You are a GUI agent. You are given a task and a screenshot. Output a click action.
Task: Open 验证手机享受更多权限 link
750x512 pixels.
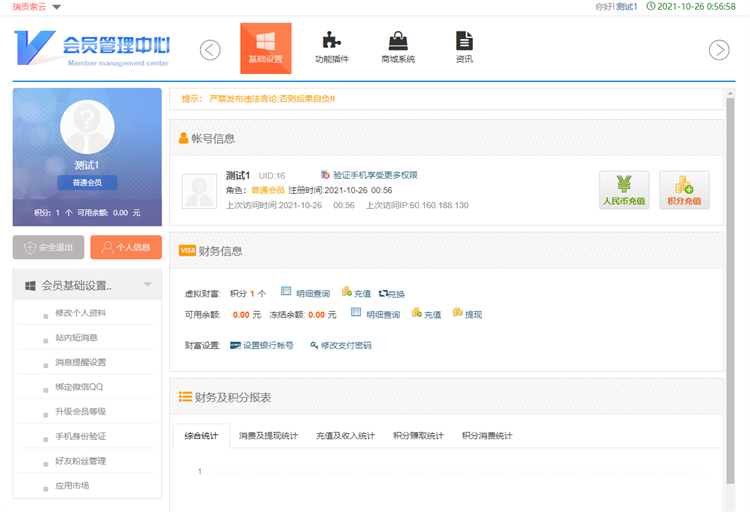pyautogui.click(x=375, y=175)
